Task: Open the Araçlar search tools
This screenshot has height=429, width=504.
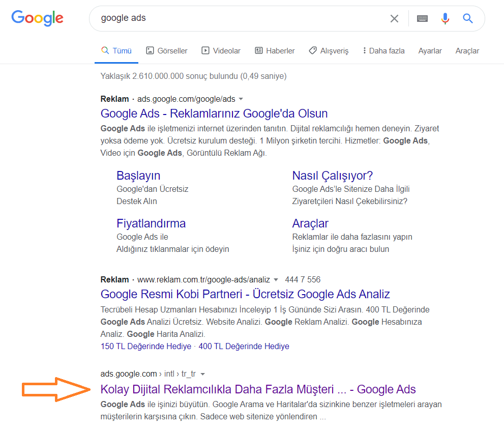Action: pos(467,51)
